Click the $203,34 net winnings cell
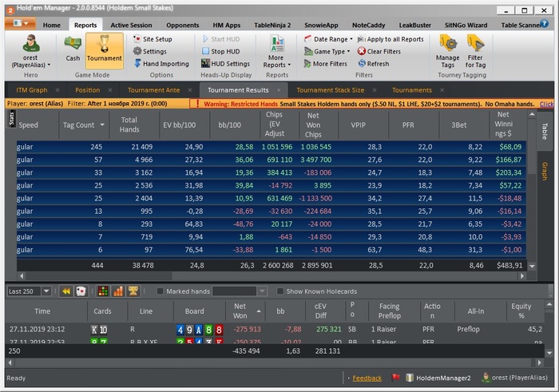This screenshot has width=559, height=392. [509, 172]
